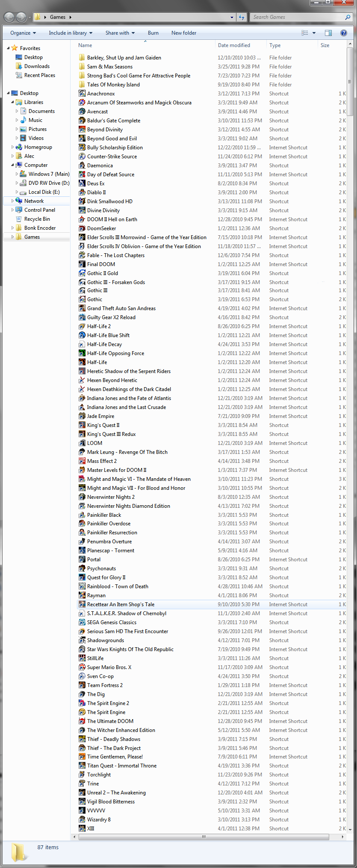This screenshot has height=868, width=357.
Task: Select the Mass Effect 2 icon
Action: pyautogui.click(x=82, y=461)
